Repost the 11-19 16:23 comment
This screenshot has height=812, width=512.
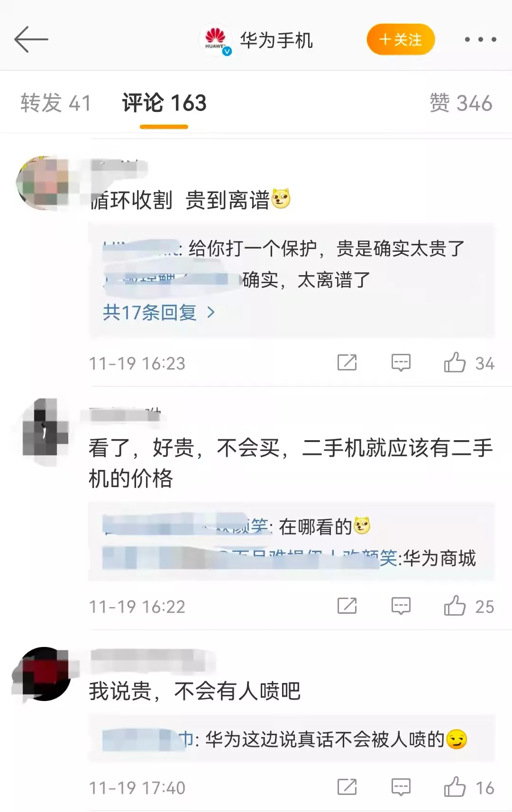tap(347, 363)
